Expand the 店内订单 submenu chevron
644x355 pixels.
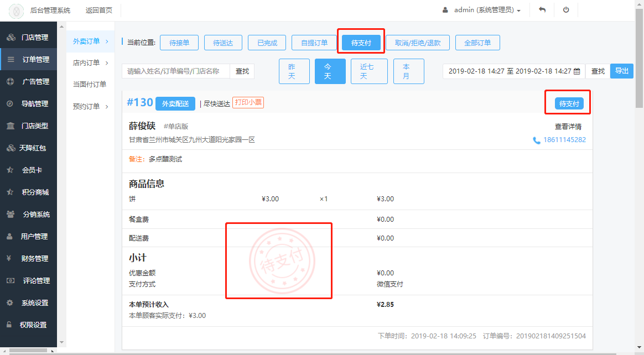(107, 63)
